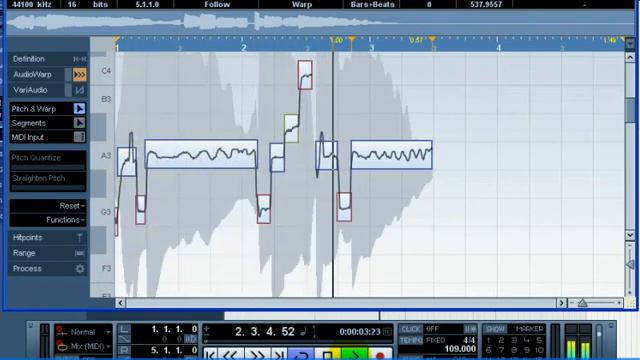Click the 1.00 warp tab marker on ruler
Screen dimensions: 640x360
337,40
